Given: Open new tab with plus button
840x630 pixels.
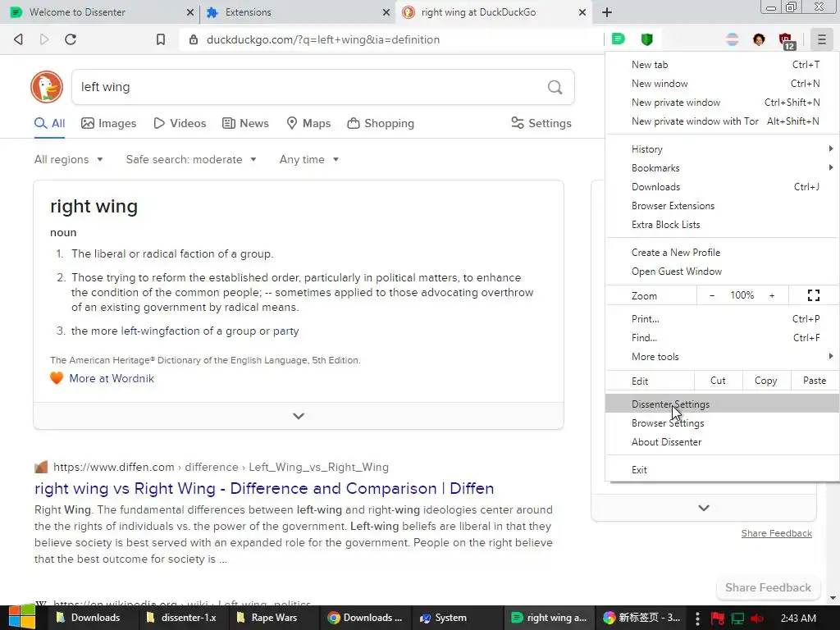Looking at the screenshot, I should (607, 11).
